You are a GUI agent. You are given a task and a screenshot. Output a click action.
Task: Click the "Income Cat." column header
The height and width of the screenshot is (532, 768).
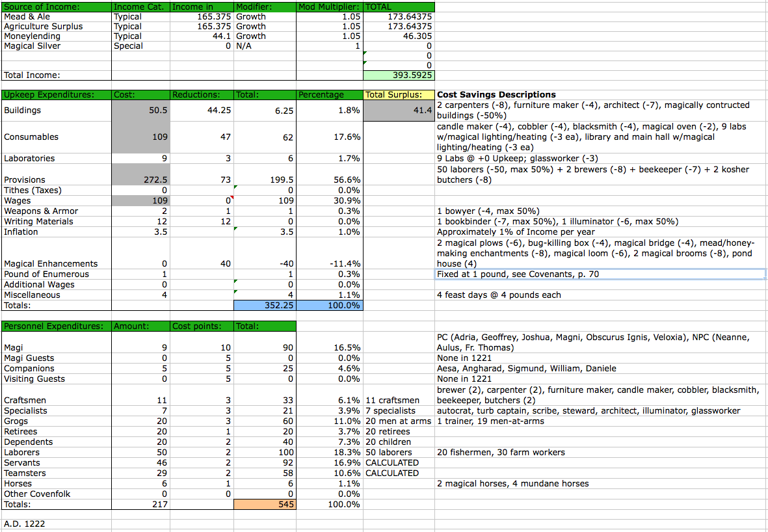(x=141, y=7)
